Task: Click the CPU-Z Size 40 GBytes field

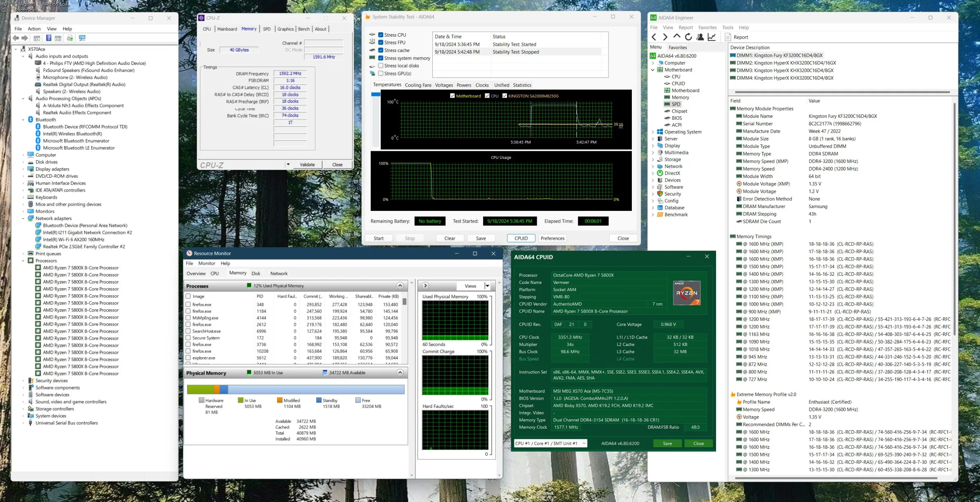Action: pos(239,50)
